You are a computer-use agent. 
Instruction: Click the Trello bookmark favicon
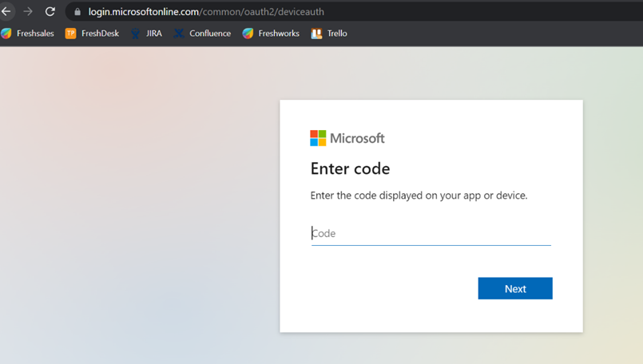click(x=316, y=34)
